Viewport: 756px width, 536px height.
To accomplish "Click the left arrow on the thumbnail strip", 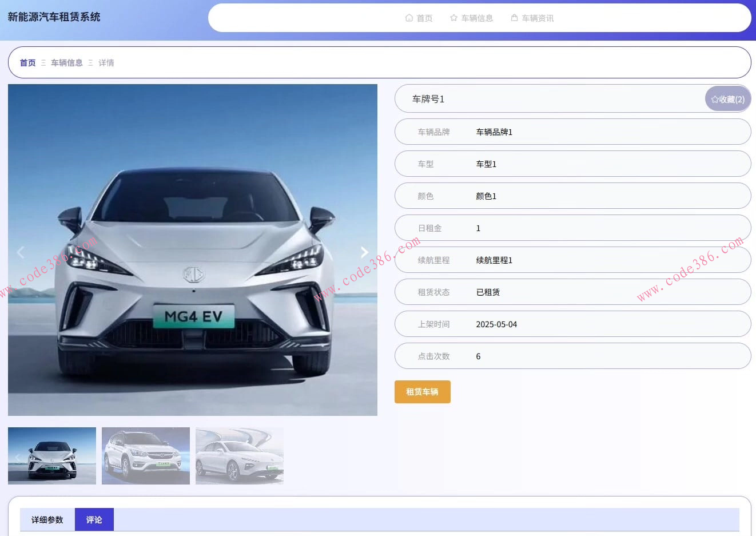I will (x=18, y=456).
